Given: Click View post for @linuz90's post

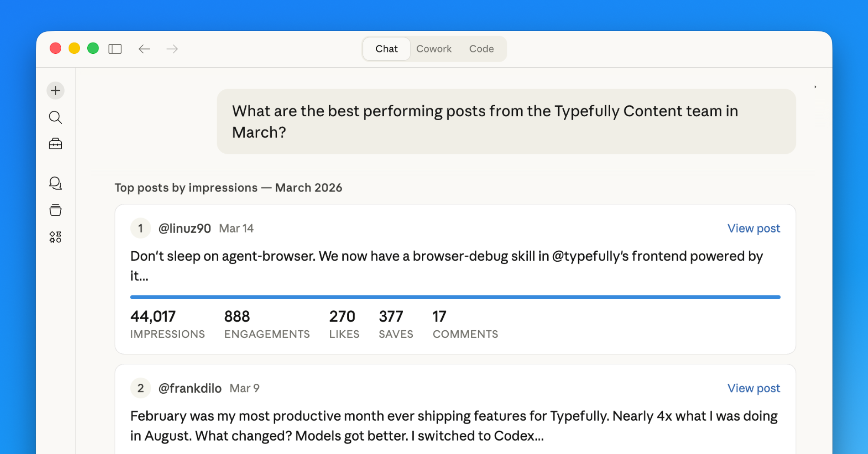Looking at the screenshot, I should pos(753,228).
